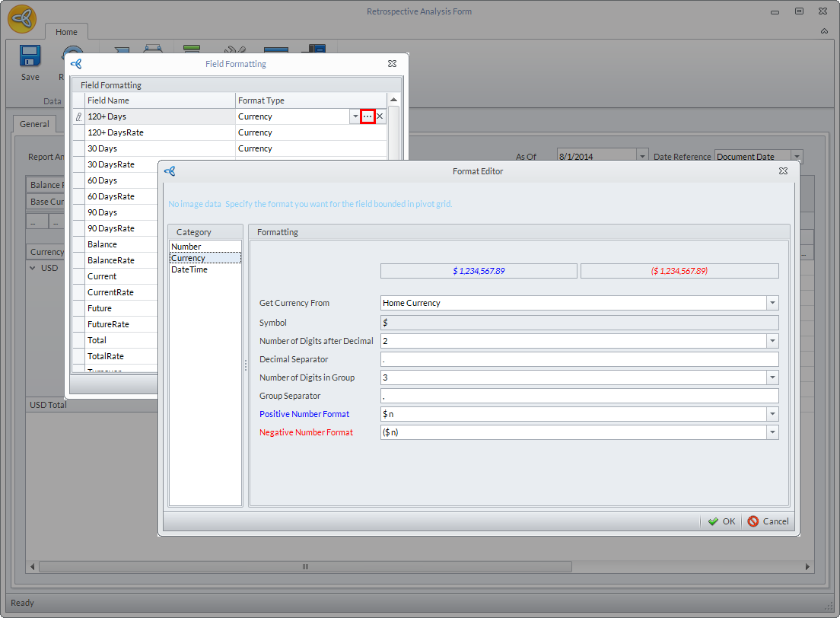Click the Save disk icon

tap(30, 58)
